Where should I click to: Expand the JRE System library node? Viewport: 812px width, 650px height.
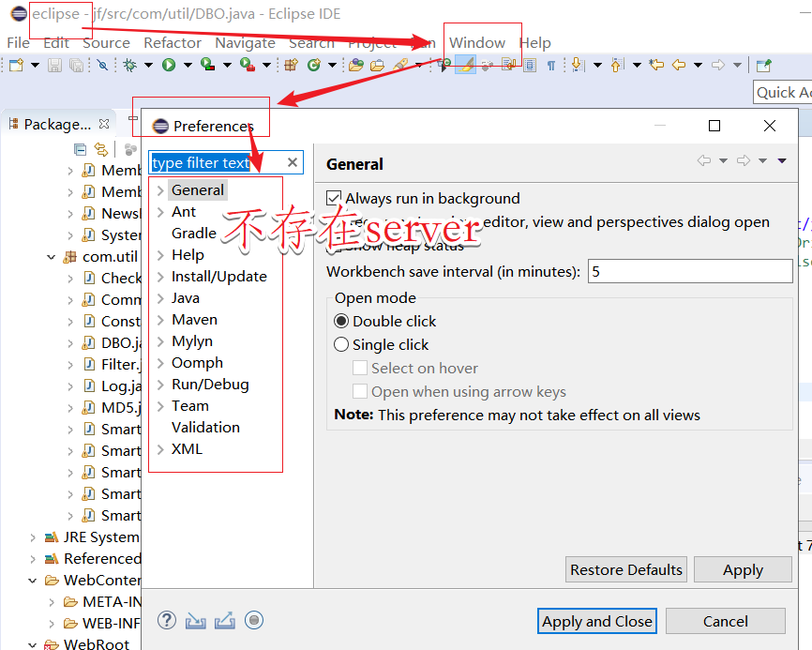click(33, 537)
